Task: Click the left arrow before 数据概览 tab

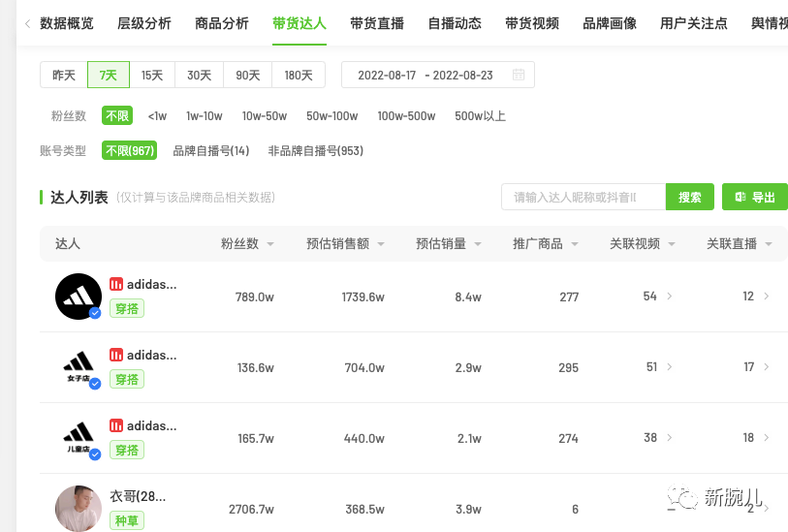Action: [28, 23]
